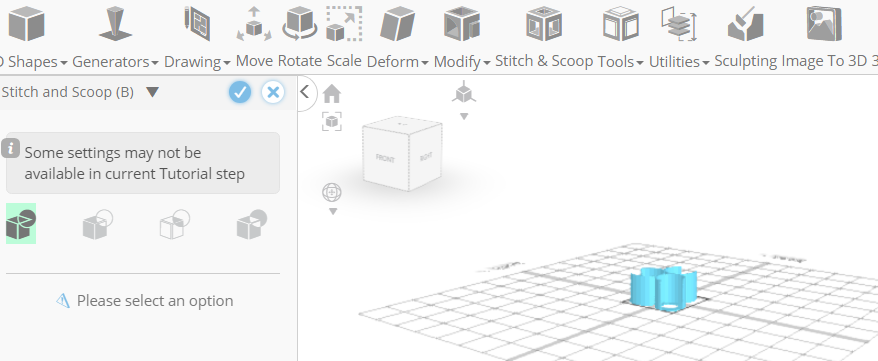Click the Rotate tool icon

point(300,25)
